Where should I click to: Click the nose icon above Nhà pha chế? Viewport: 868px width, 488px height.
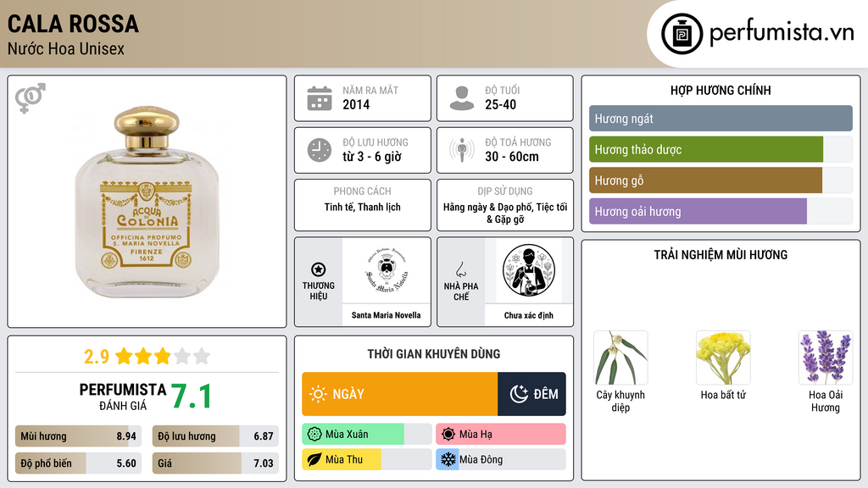coord(460,269)
